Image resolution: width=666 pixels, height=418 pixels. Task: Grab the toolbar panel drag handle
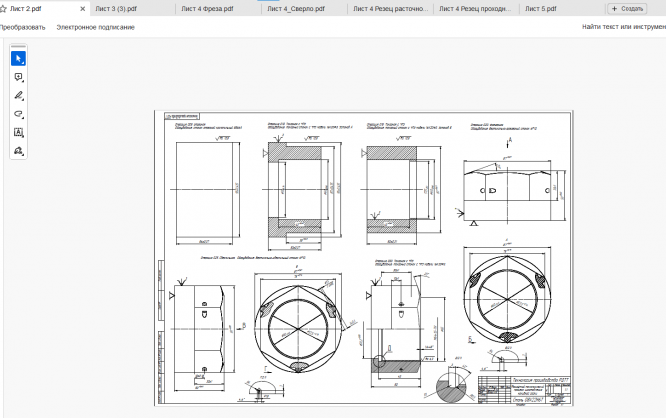(x=18, y=46)
